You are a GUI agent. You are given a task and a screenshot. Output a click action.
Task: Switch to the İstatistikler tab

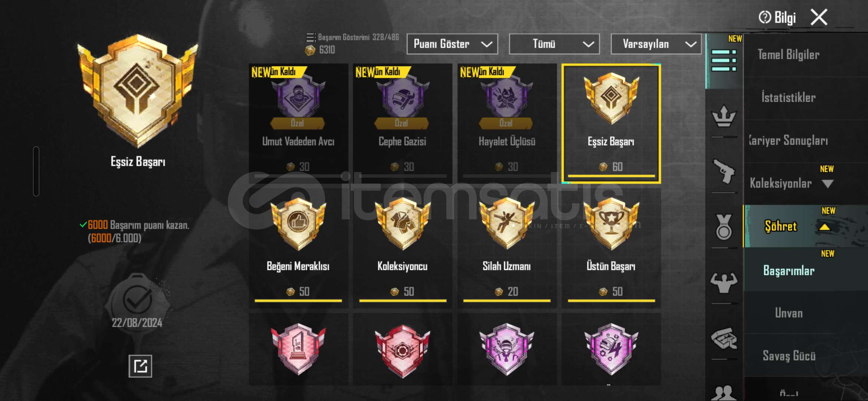(788, 98)
